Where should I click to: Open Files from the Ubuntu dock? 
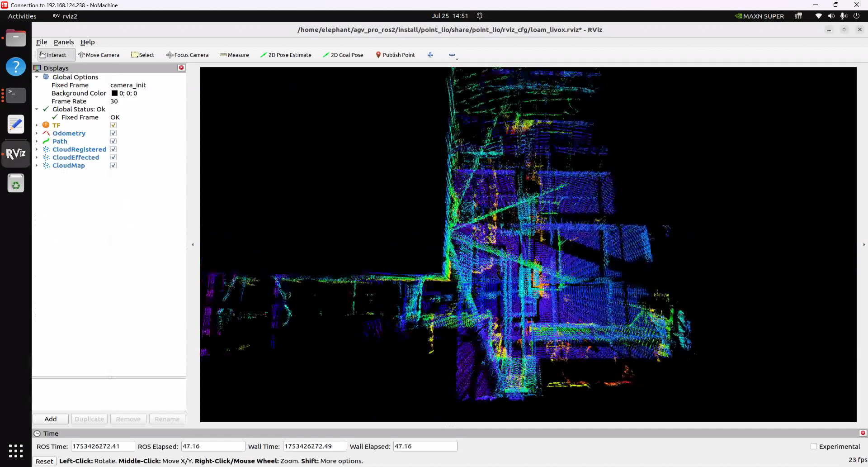[16, 38]
